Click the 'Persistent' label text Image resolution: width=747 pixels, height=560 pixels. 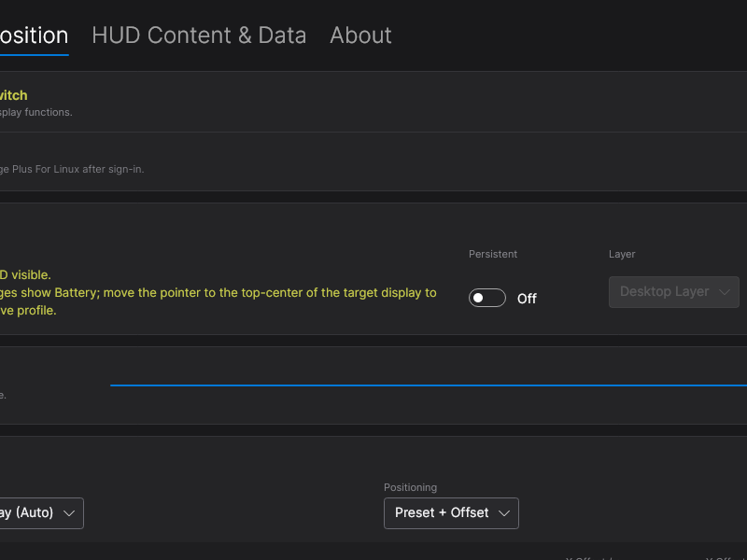493,254
